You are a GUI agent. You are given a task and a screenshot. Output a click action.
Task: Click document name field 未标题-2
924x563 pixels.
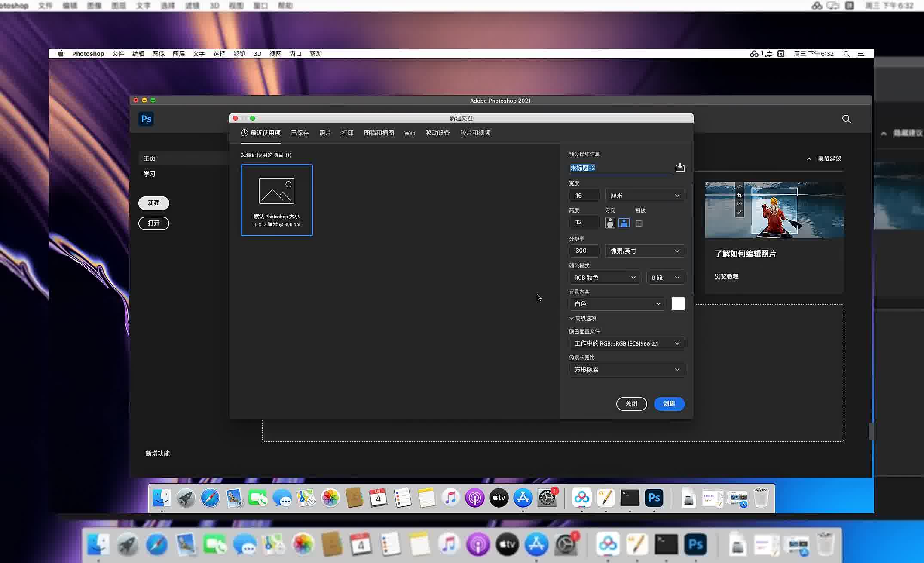click(621, 168)
